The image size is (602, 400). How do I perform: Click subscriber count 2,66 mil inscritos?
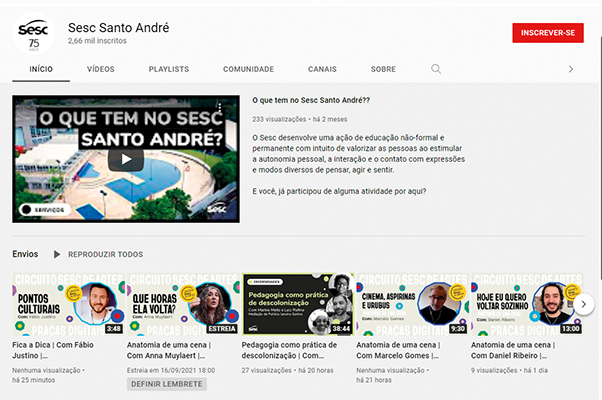[x=97, y=41]
